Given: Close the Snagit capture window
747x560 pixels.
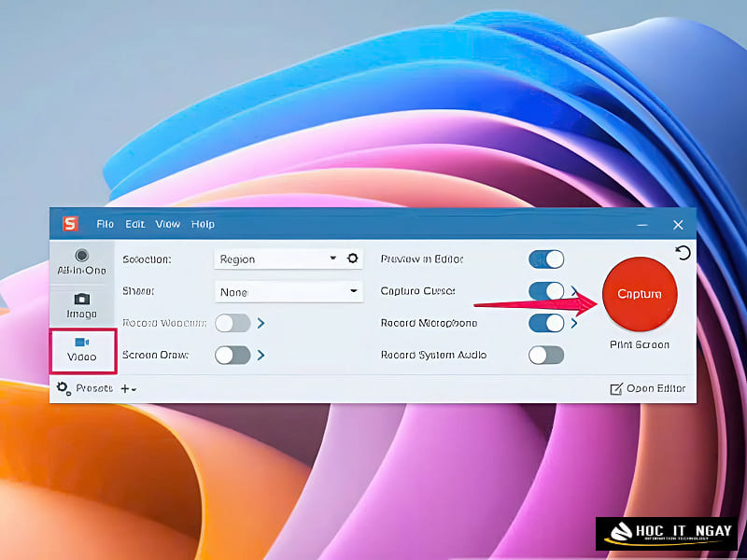Looking at the screenshot, I should click(x=678, y=225).
